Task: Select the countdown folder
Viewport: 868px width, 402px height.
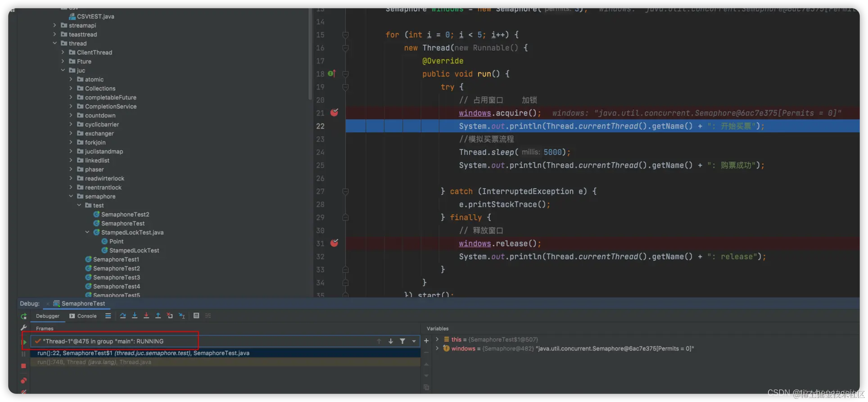Action: (96, 116)
